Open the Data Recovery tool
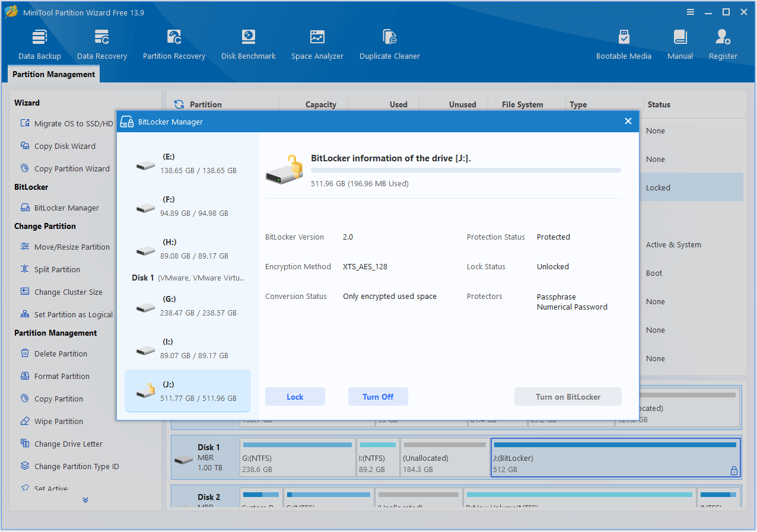The height and width of the screenshot is (532, 757). coord(102,44)
